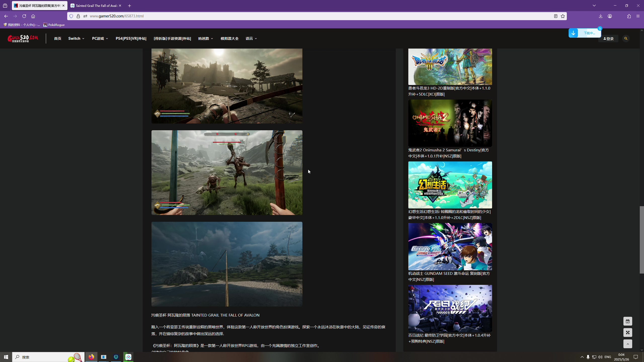Open 勇者斗恶龙3 thumbnail image

(x=450, y=67)
